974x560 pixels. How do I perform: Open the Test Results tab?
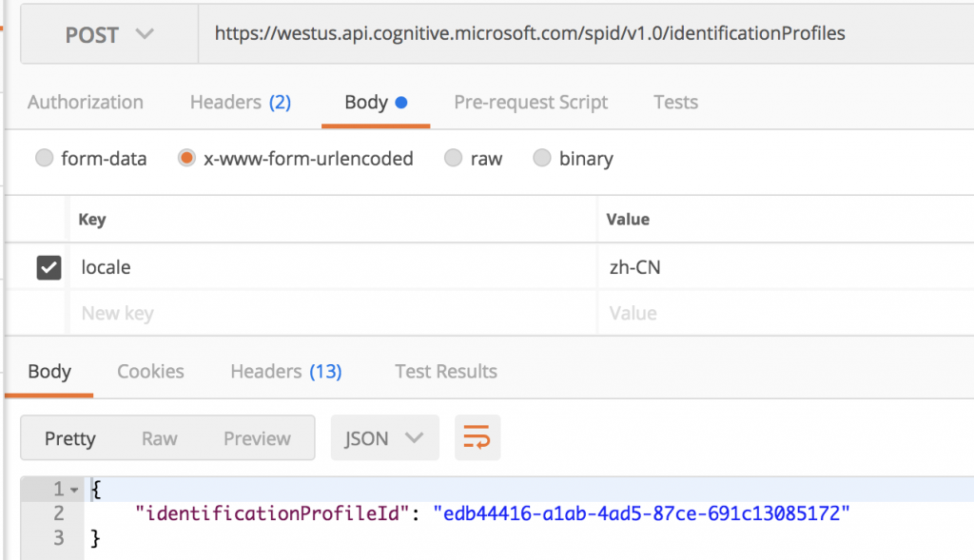(x=446, y=372)
